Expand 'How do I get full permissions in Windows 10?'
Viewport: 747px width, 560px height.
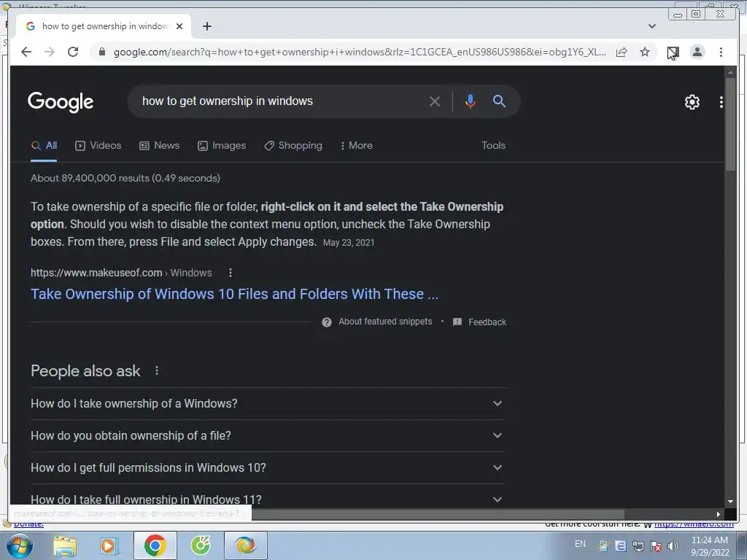(268, 467)
